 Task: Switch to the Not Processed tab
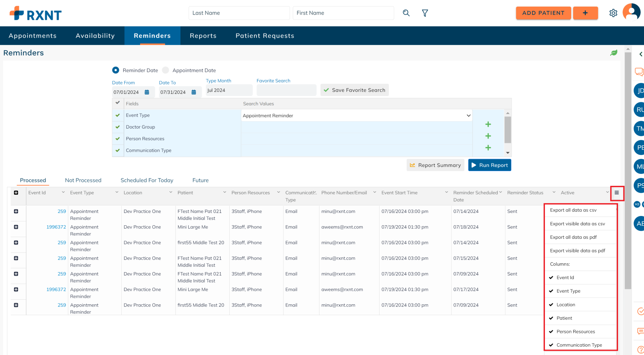[83, 180]
